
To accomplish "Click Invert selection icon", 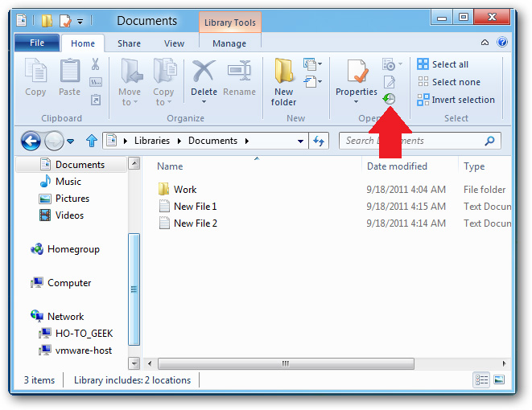I will click(x=423, y=100).
